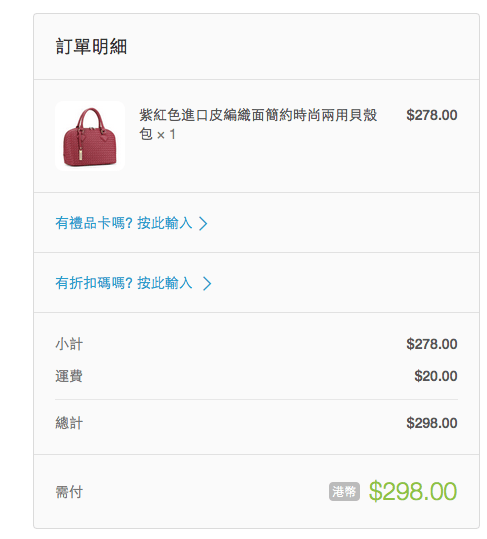Viewport: 487px width, 539px height.
Task: Open the red handbag product thumbnail
Action: 90,136
